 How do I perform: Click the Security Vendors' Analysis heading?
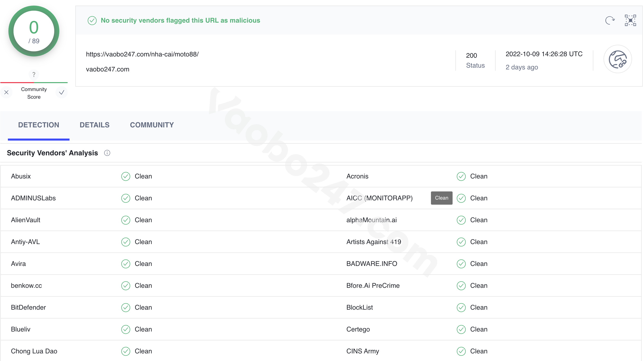point(52,153)
